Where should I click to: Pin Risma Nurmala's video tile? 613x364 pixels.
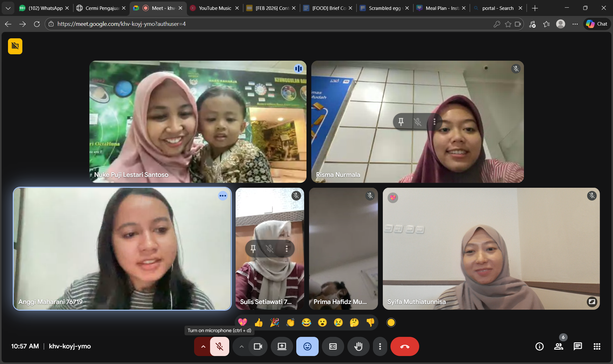(x=401, y=122)
